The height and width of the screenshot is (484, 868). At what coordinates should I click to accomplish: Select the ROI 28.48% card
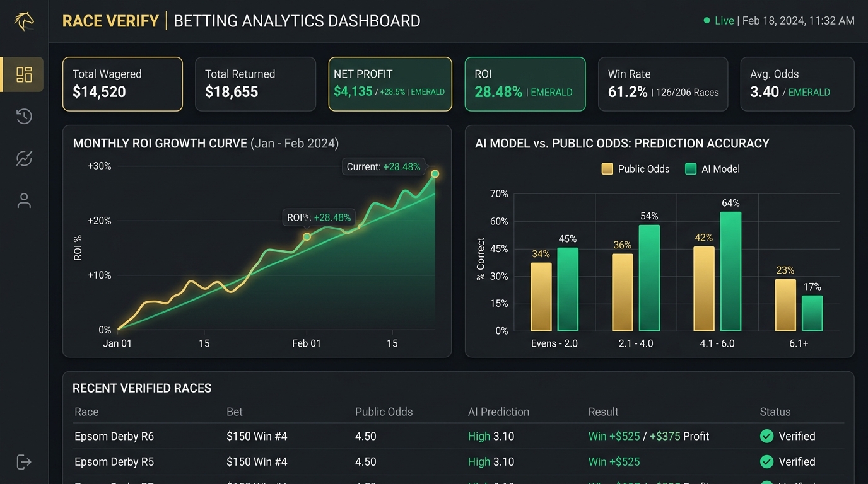525,84
